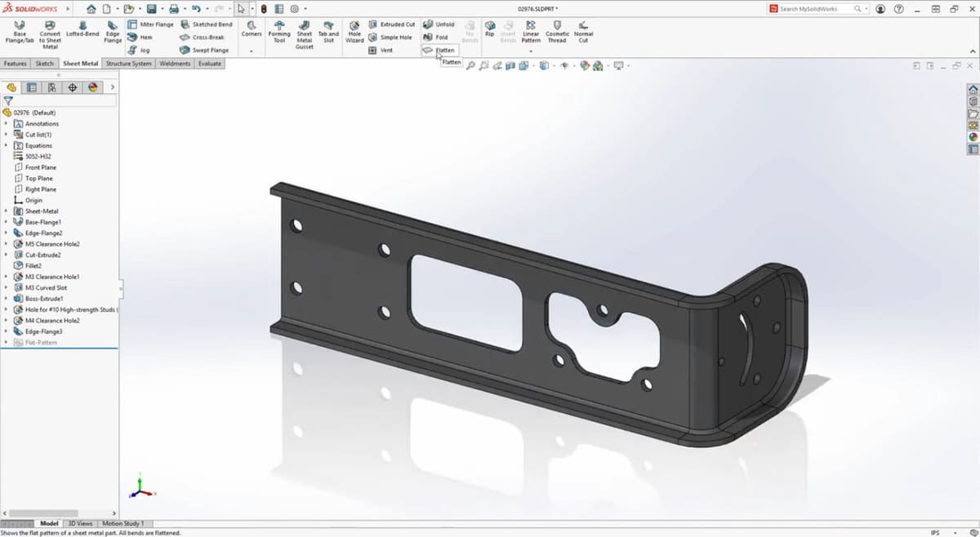Image resolution: width=980 pixels, height=537 pixels.
Task: Click the Cross-Break command
Action: click(202, 38)
